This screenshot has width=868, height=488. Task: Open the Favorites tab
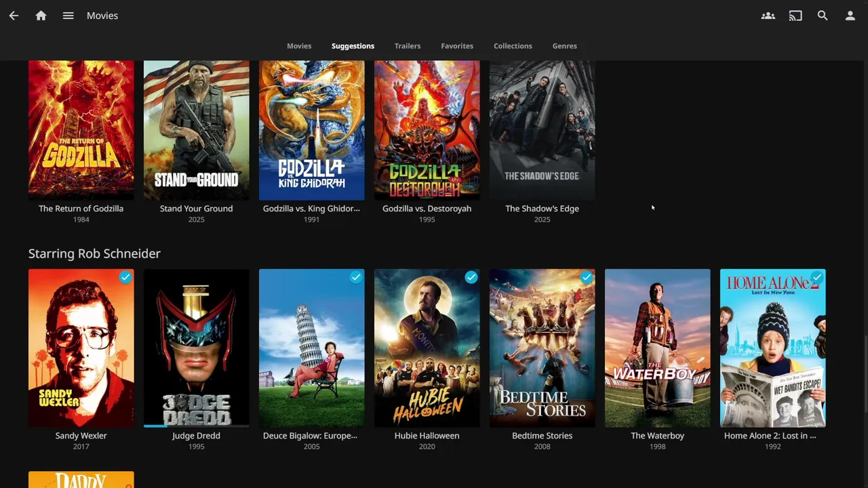[457, 46]
